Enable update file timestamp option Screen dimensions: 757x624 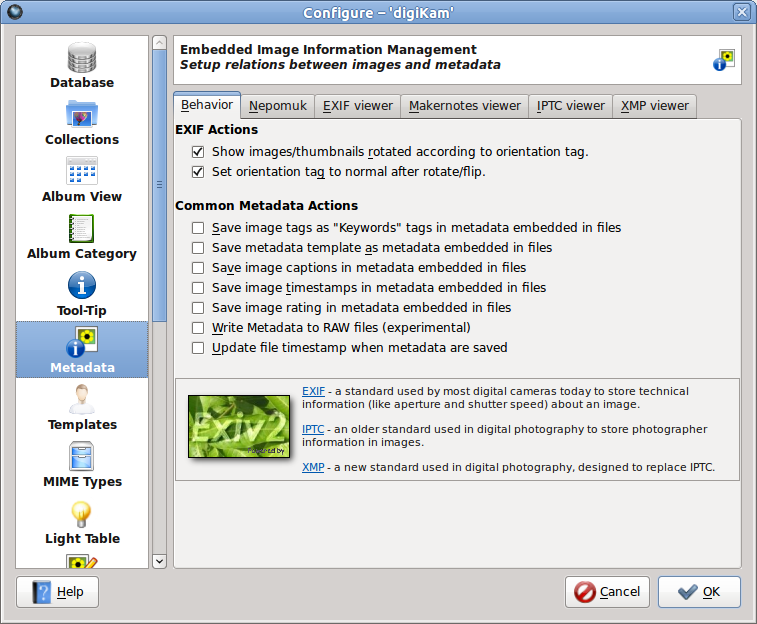(x=198, y=348)
